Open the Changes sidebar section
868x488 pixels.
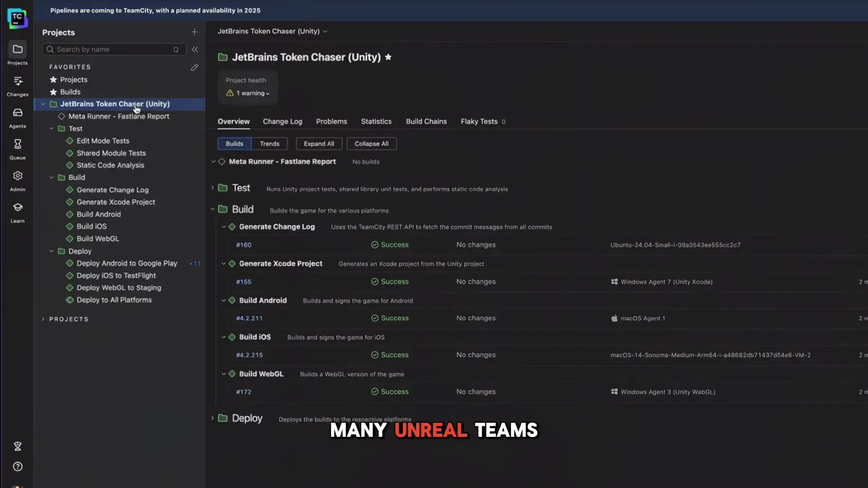[17, 86]
